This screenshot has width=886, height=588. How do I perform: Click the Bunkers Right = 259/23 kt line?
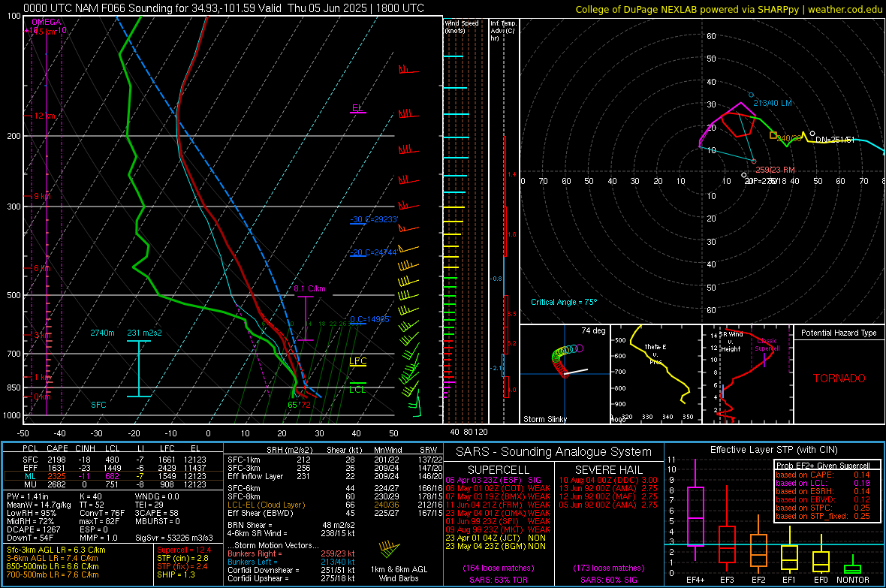tap(291, 554)
